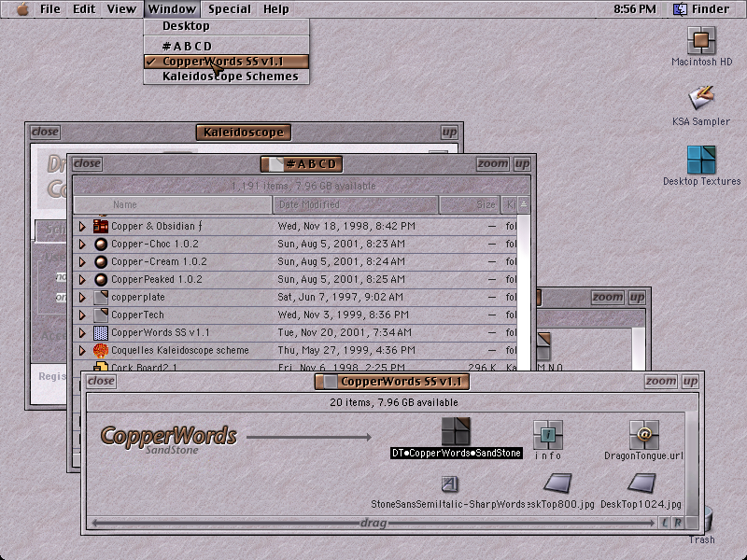Click the '20 items, 7.96 GB available' status text
The image size is (747, 560).
click(393, 402)
